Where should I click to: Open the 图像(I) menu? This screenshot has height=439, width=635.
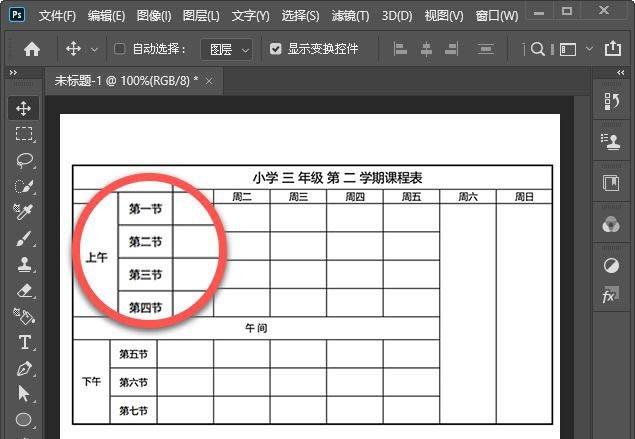(x=154, y=16)
